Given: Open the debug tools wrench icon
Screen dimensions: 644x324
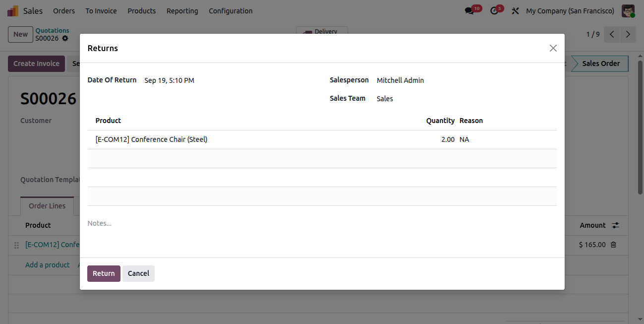Looking at the screenshot, I should tap(515, 11).
